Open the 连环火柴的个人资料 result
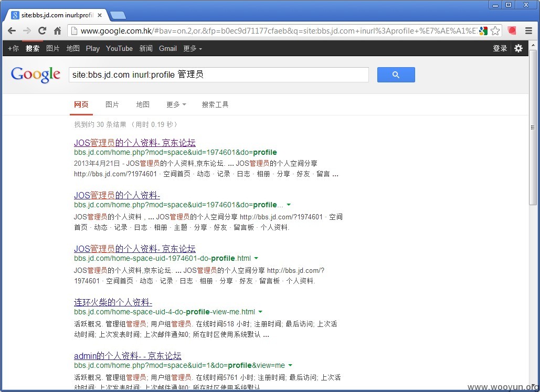Viewport: 540px width, 392px height. tap(113, 302)
